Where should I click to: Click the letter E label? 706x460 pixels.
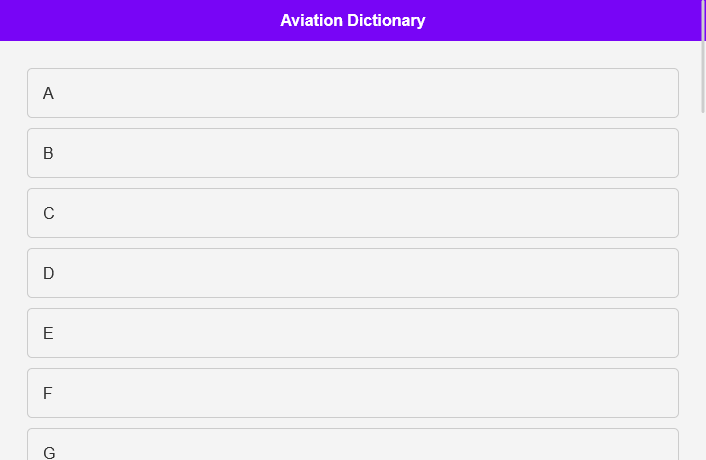[x=48, y=333]
